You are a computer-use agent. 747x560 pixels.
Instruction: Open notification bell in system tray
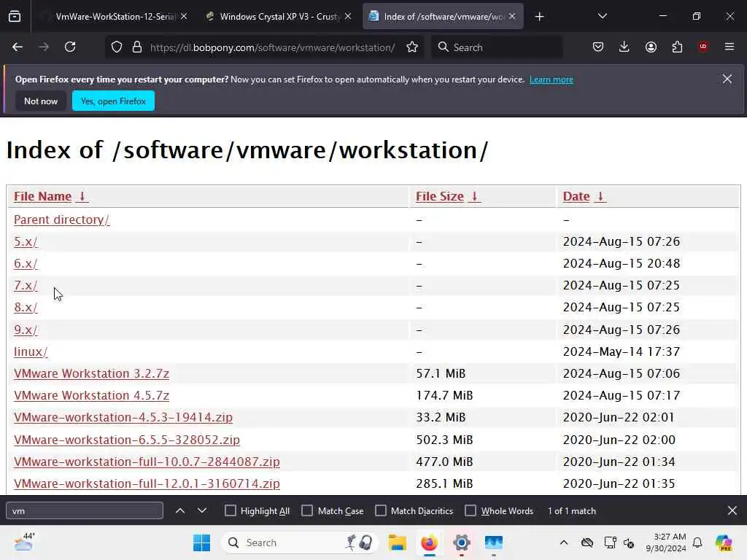click(x=697, y=542)
